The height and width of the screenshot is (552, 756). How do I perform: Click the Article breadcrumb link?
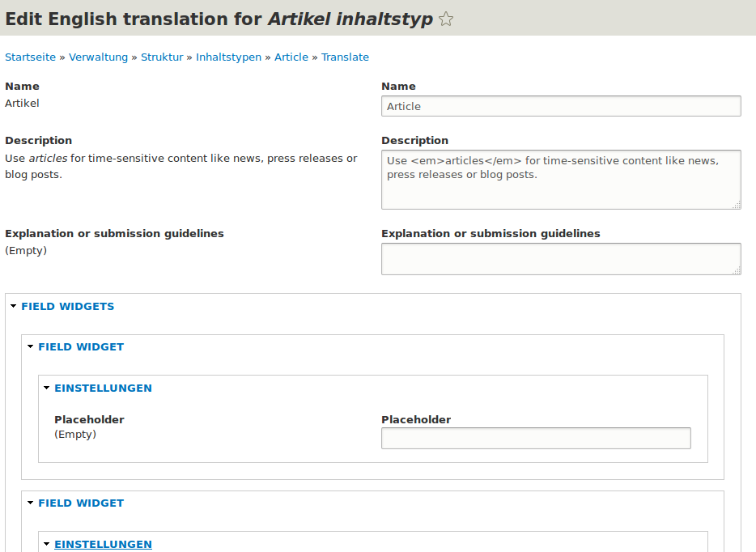(291, 57)
